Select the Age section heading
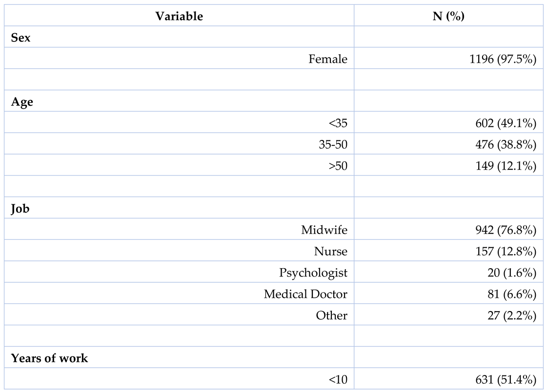 pos(22,102)
